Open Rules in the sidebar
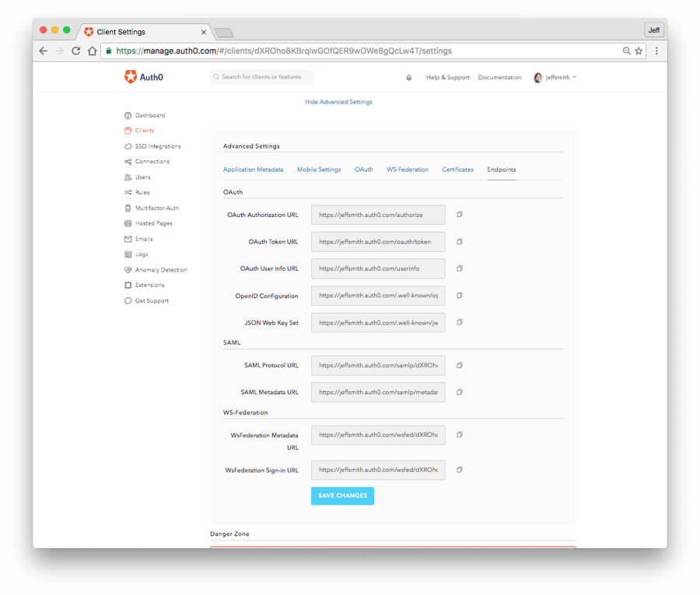The width and height of the screenshot is (700, 595). (x=137, y=192)
